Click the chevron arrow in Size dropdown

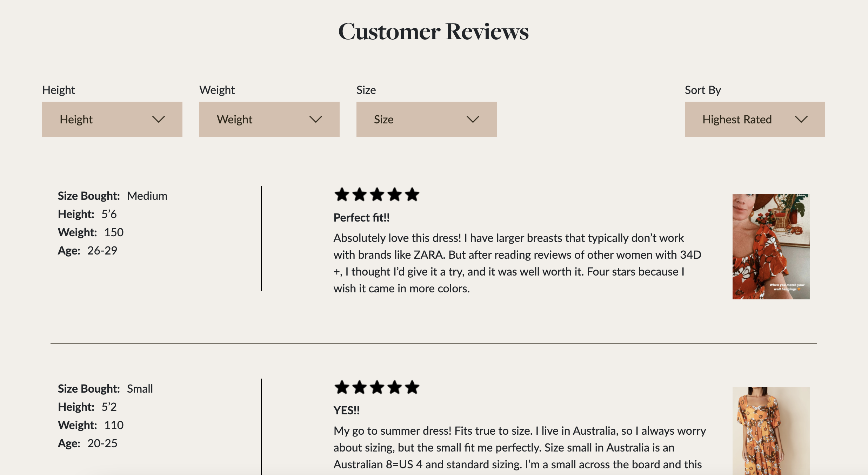(473, 120)
